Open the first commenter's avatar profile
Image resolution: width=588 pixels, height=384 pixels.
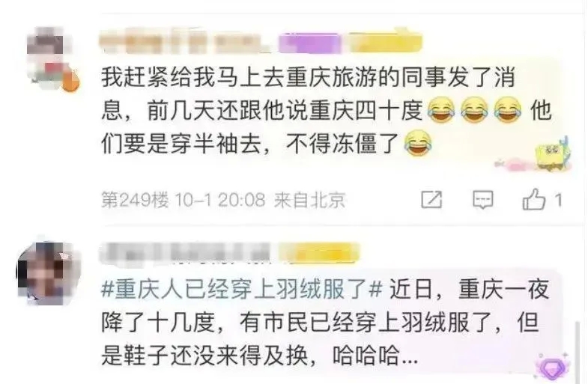click(49, 58)
